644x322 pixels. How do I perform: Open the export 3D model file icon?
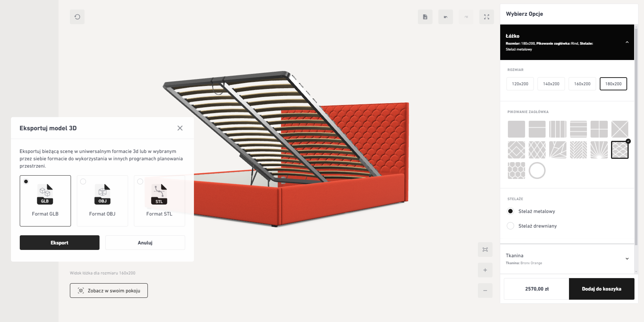tap(425, 17)
